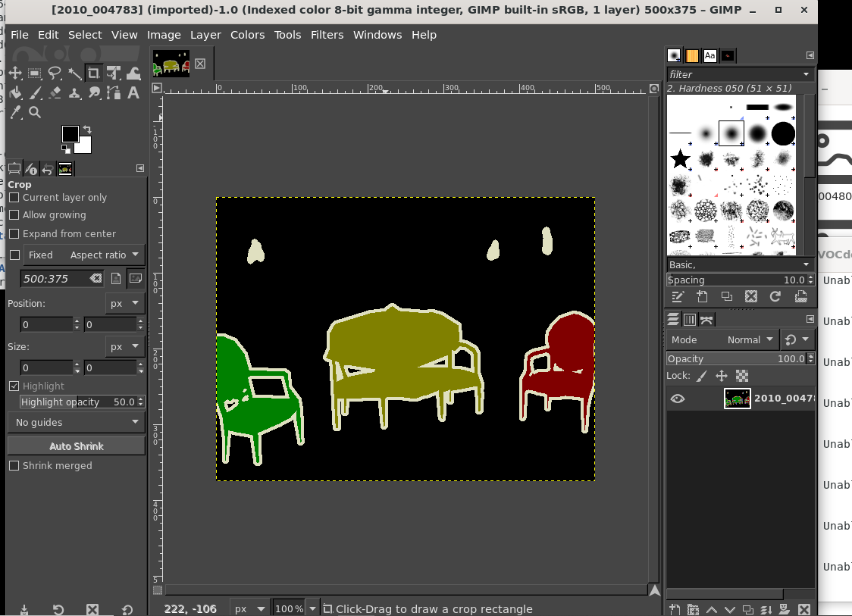This screenshot has height=616, width=852.
Task: Open the No guides dropdown
Action: pos(76,422)
